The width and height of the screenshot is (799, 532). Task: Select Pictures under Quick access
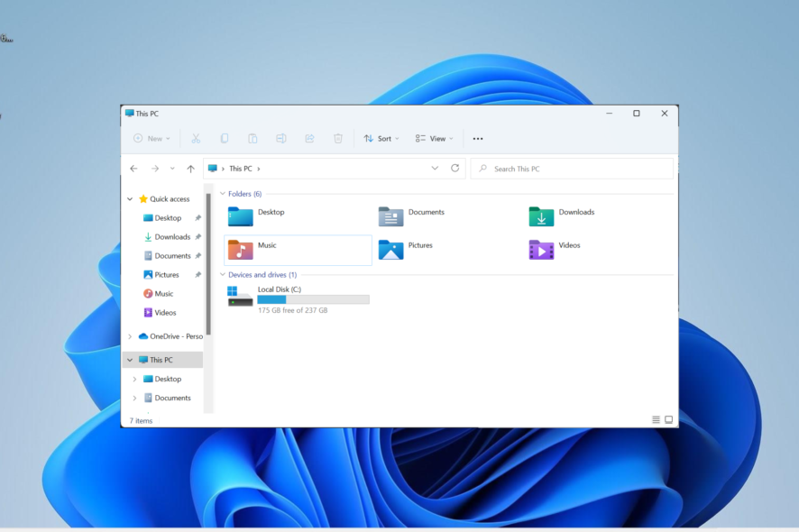(166, 275)
